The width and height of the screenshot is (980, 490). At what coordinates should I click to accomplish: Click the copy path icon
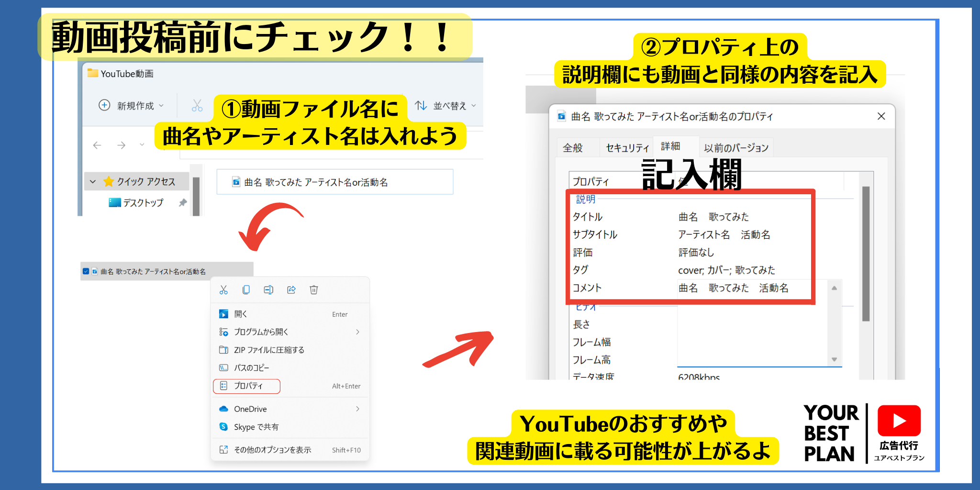point(223,367)
